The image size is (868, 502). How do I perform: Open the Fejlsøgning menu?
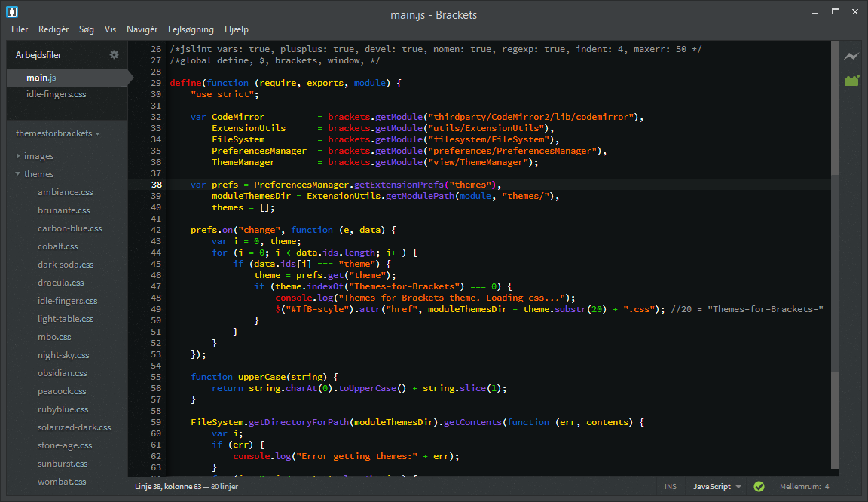tap(191, 29)
